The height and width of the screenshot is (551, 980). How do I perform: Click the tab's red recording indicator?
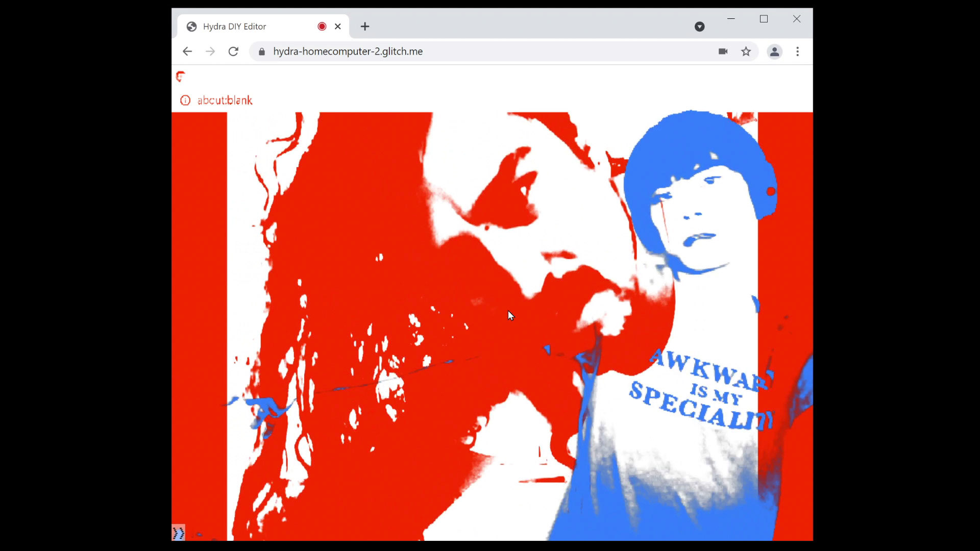322,27
